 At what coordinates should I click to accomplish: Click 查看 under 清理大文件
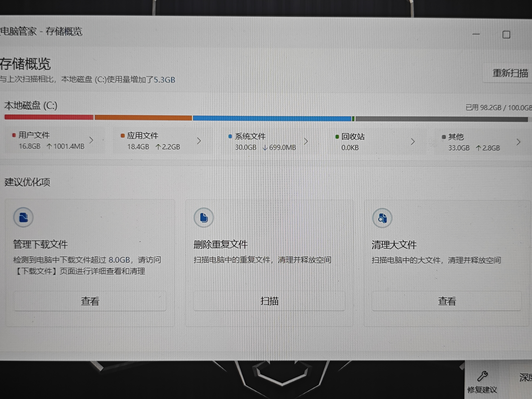click(x=447, y=301)
